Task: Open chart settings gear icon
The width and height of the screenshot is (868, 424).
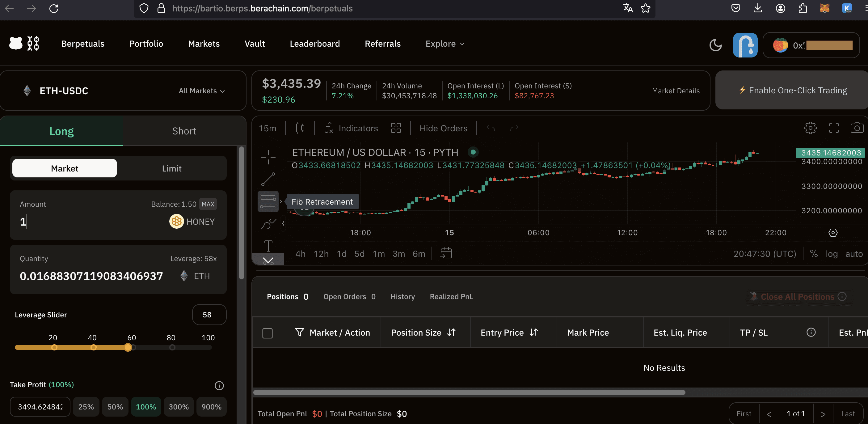Action: 810,128
